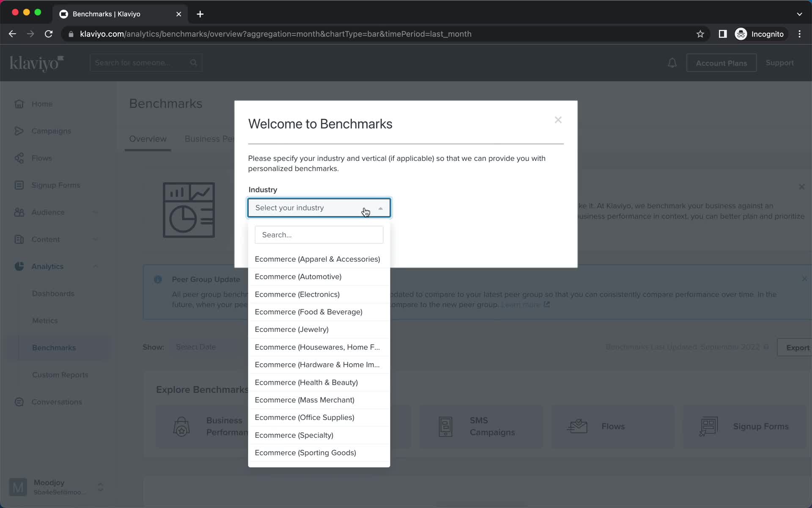
Task: Switch to Business Performance tab
Action: click(x=224, y=139)
